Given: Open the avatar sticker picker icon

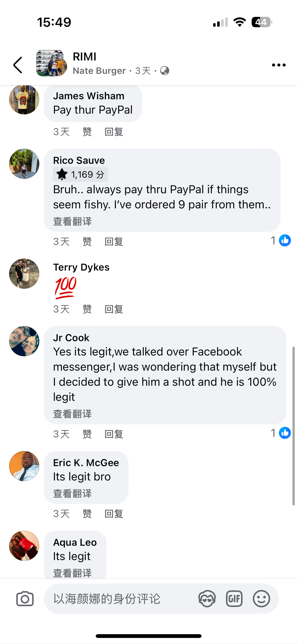Looking at the screenshot, I should (207, 599).
